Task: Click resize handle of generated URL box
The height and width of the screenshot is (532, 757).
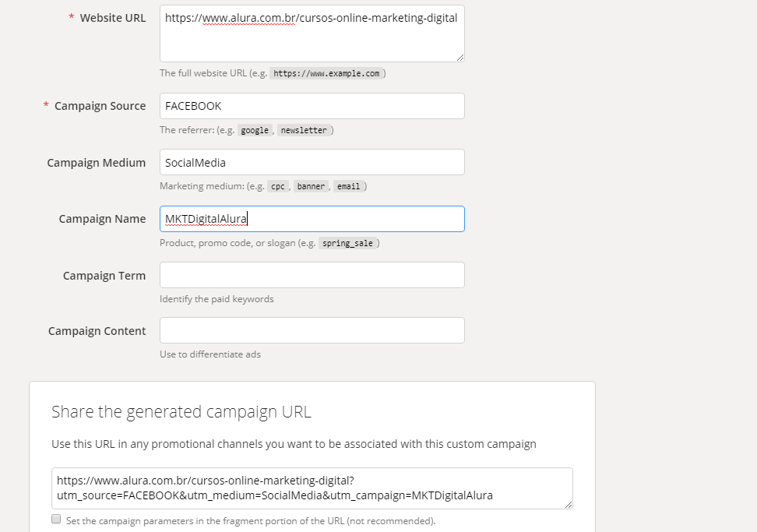Action: pos(569,505)
